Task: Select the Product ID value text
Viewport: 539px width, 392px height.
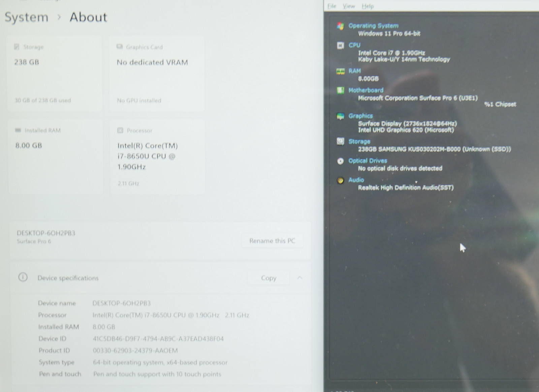Action: click(x=135, y=351)
